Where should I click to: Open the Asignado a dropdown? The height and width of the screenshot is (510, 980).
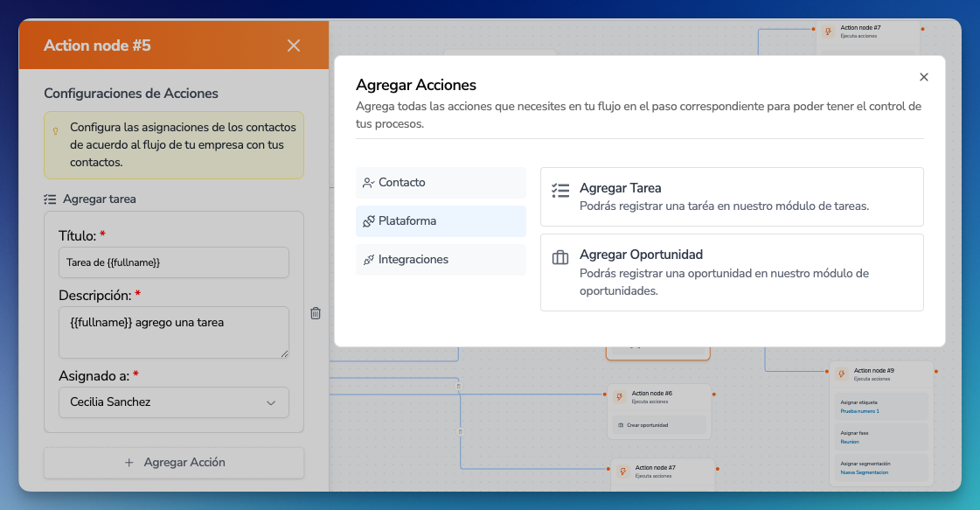click(x=174, y=402)
